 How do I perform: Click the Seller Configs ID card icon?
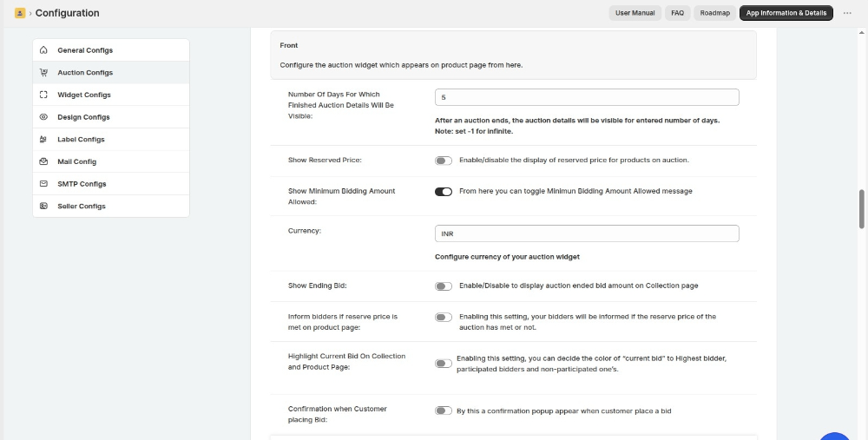click(x=43, y=206)
